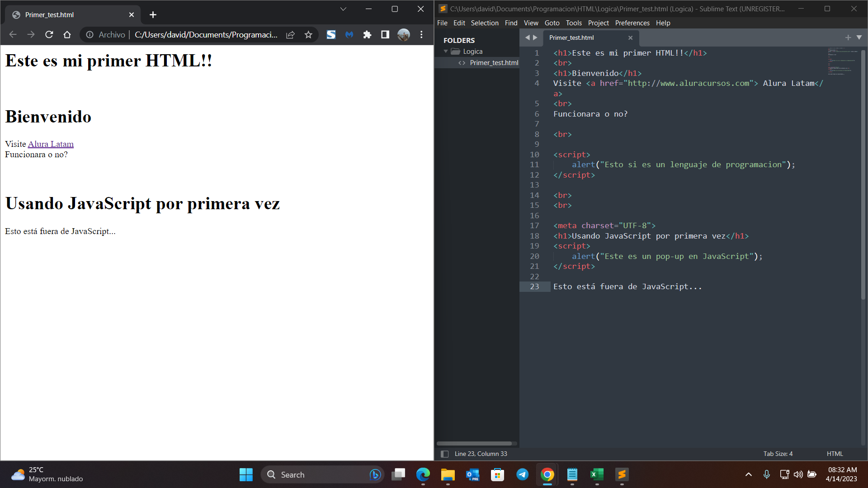Click the Sublime back-tab arrow
This screenshot has width=868, height=488.
click(527, 38)
